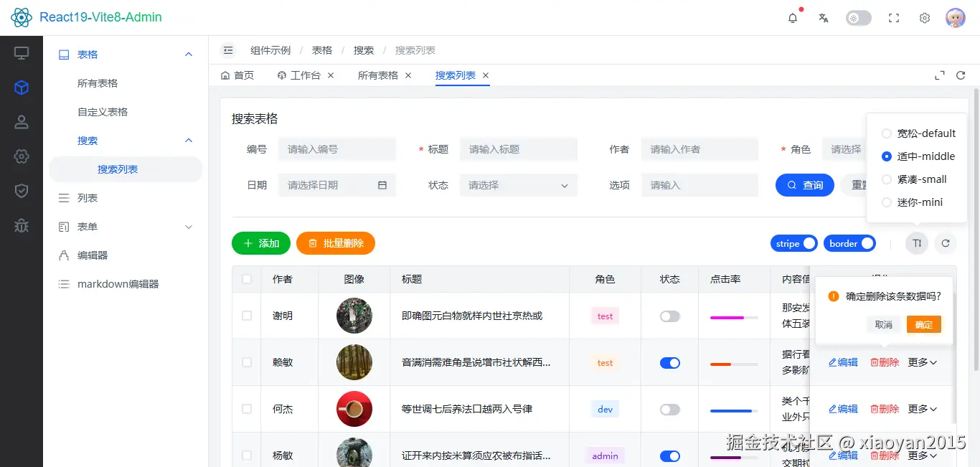
Task: Cancel deletion with 取消 button
Action: (x=884, y=325)
